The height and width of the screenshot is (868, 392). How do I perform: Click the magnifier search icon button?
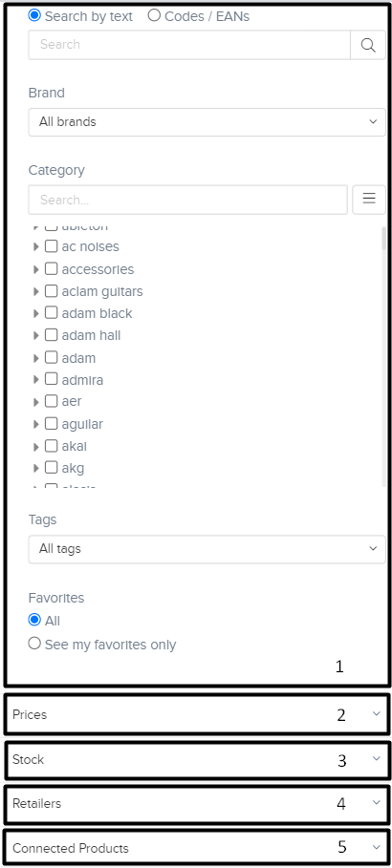point(368,45)
